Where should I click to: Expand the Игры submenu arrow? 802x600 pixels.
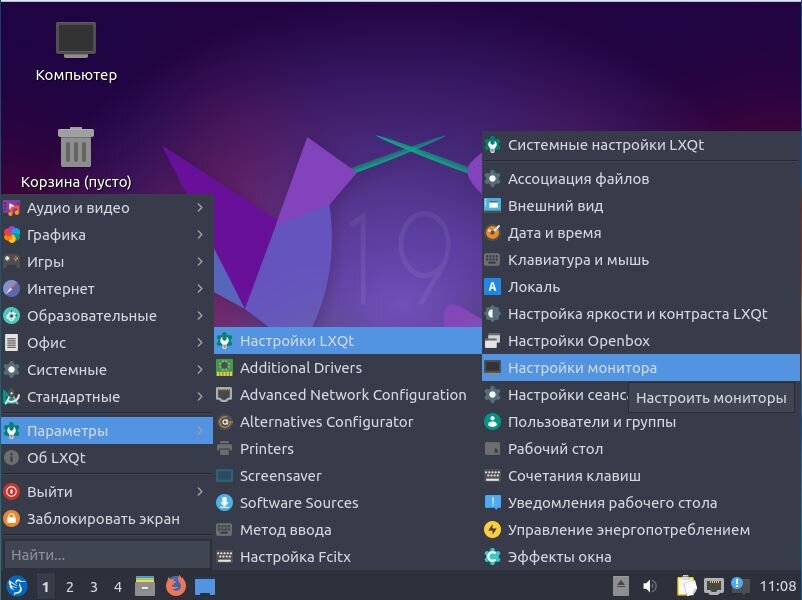click(x=200, y=261)
